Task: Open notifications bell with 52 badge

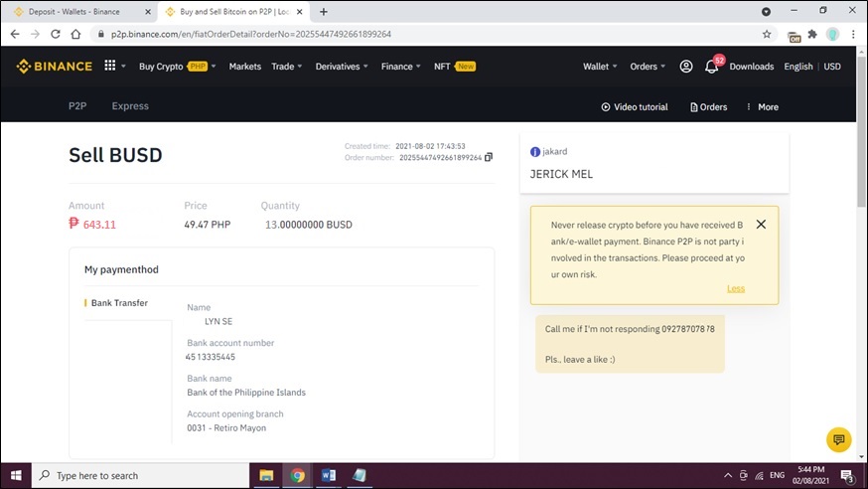Action: click(x=712, y=67)
